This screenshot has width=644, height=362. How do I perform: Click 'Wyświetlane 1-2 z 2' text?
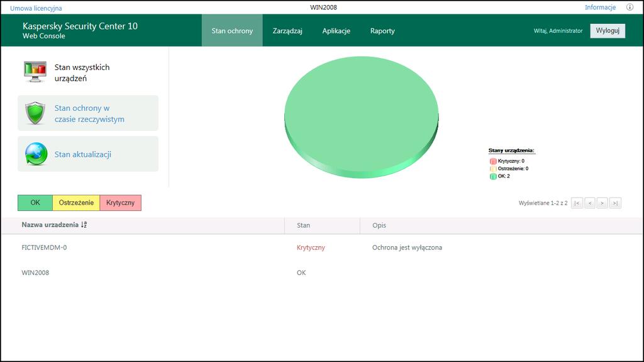tap(543, 203)
